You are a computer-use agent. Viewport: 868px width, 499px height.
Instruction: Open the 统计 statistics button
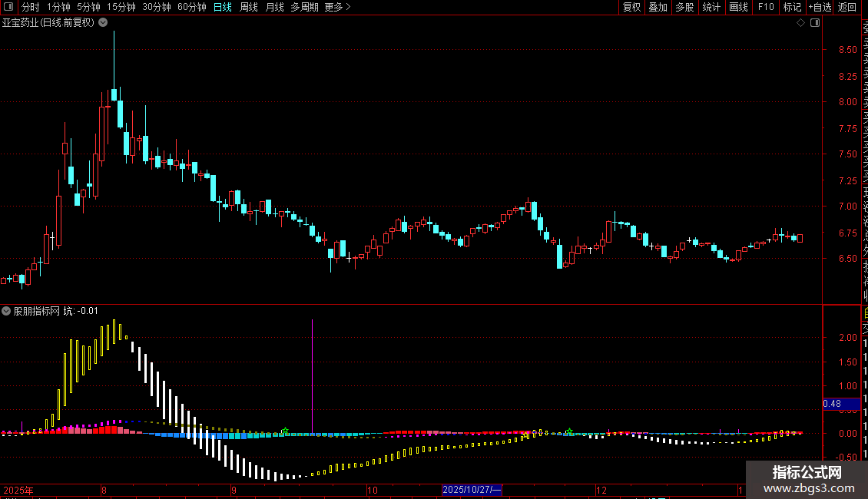711,7
